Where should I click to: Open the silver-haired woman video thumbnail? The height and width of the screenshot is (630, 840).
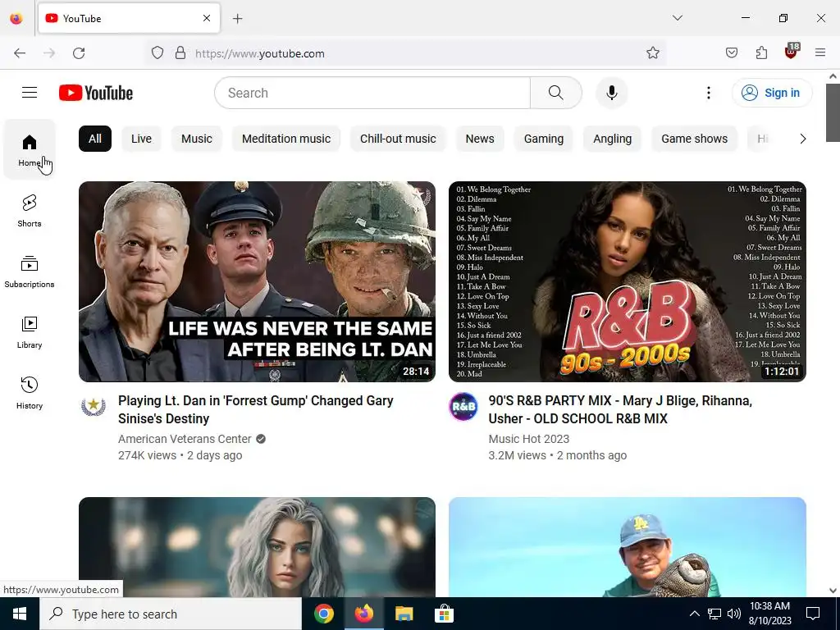tap(257, 547)
